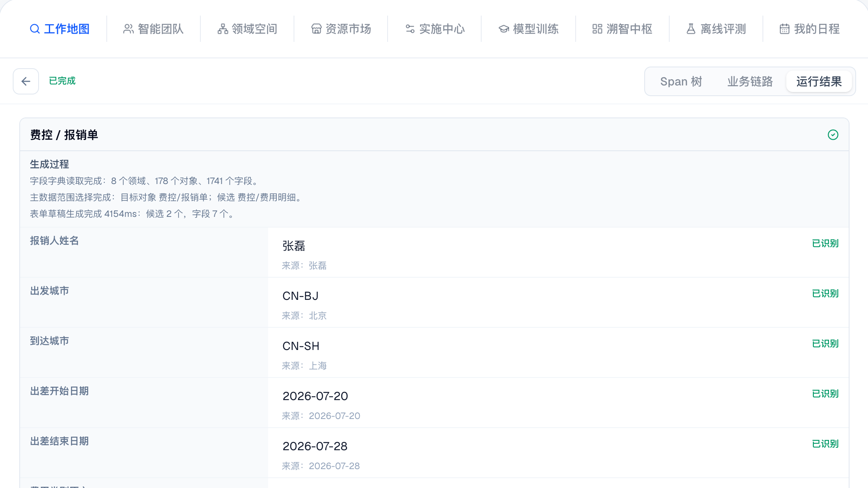This screenshot has height=488, width=868.
Task: Click the 来源：张磊 source text
Action: [304, 266]
